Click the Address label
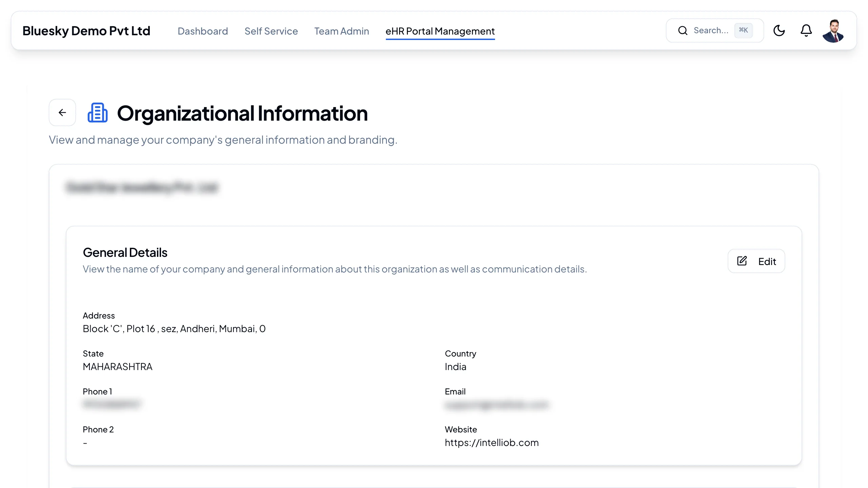The height and width of the screenshot is (488, 868). coord(99,316)
